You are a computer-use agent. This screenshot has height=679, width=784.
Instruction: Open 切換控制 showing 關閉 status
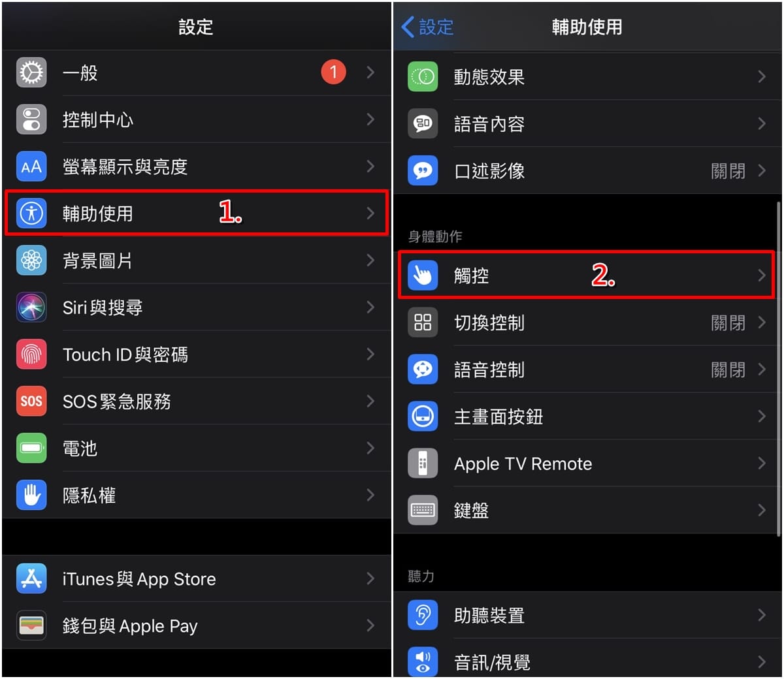[587, 323]
